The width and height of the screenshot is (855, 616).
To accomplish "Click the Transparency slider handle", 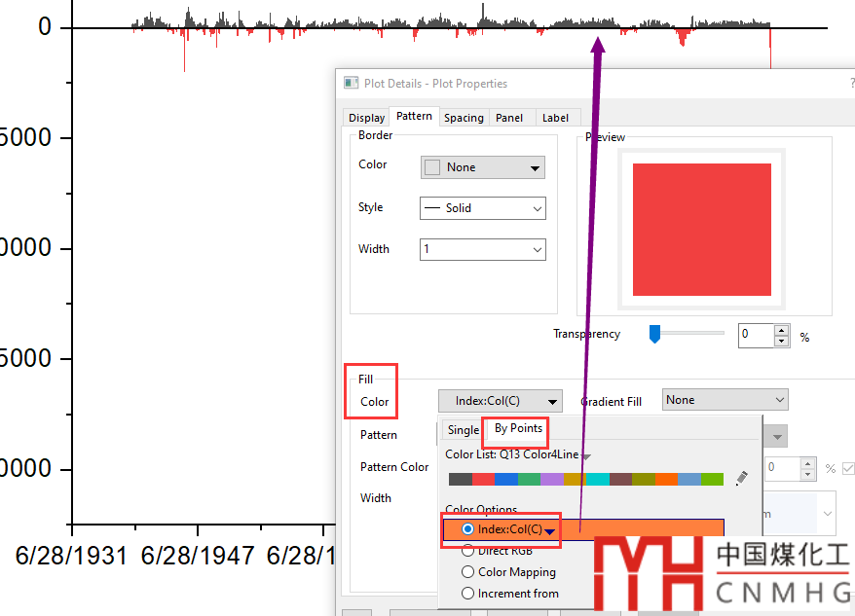I will coord(654,334).
